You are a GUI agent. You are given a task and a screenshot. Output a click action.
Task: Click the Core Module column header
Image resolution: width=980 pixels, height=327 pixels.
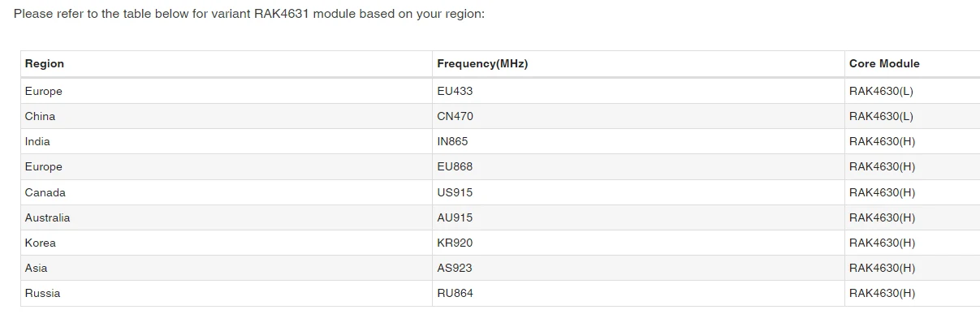[884, 64]
